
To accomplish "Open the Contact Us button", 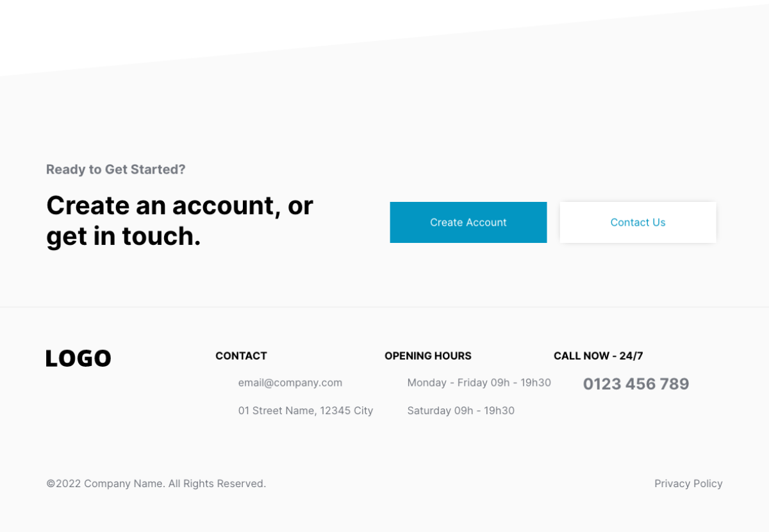I will pyautogui.click(x=638, y=222).
